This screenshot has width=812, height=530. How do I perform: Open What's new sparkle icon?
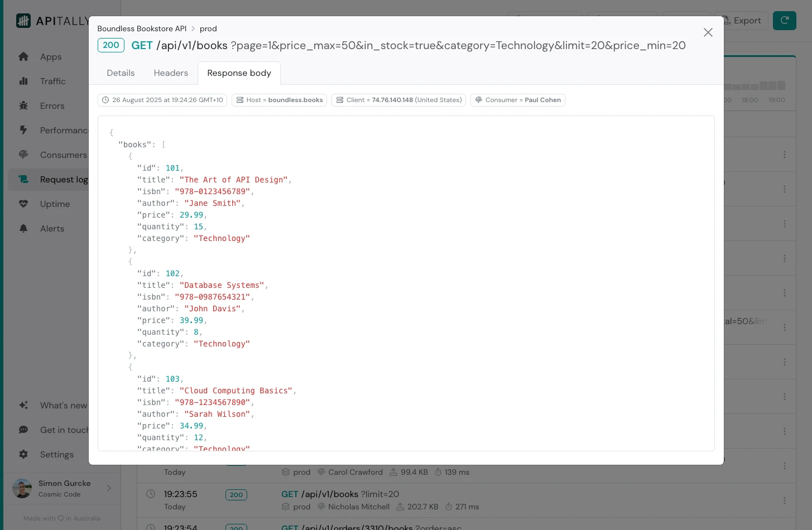click(23, 406)
